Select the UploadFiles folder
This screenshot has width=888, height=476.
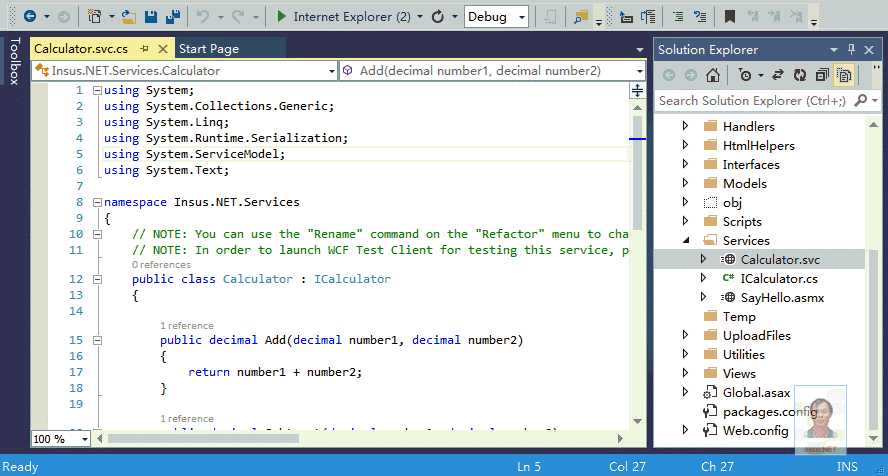pos(757,336)
